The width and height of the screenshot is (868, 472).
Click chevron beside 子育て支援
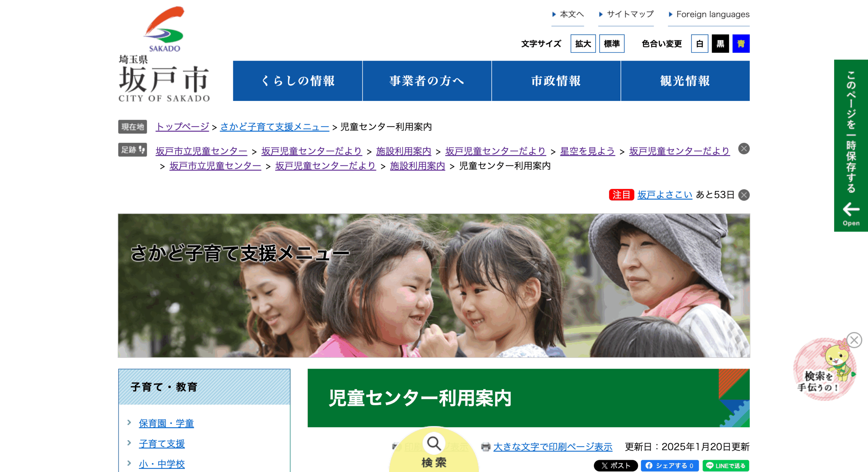pyautogui.click(x=129, y=443)
